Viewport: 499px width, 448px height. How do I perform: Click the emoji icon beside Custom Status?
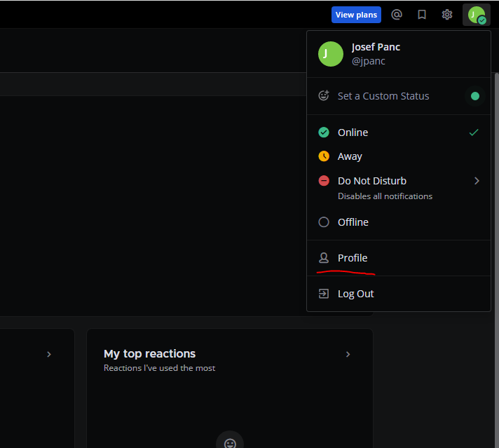tap(324, 96)
